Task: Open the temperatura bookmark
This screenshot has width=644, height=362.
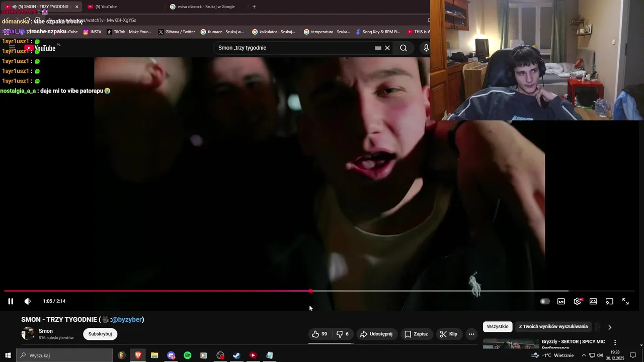Action: click(327, 32)
